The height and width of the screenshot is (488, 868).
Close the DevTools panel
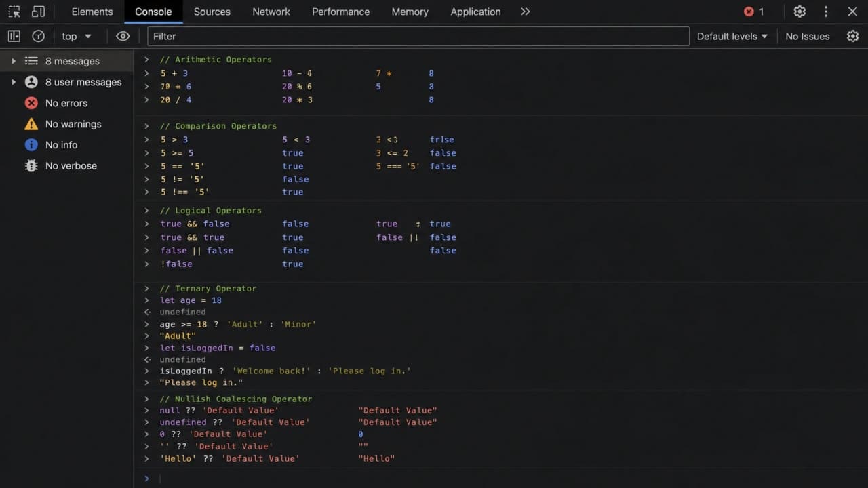click(x=852, y=12)
